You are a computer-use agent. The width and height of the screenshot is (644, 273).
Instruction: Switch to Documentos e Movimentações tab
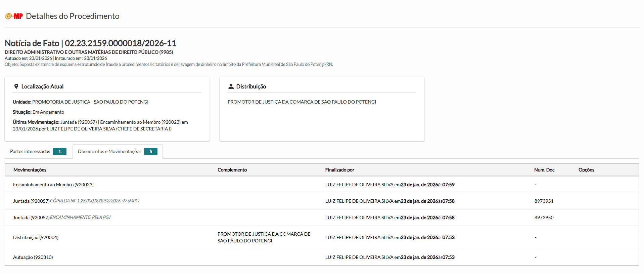pyautogui.click(x=109, y=152)
